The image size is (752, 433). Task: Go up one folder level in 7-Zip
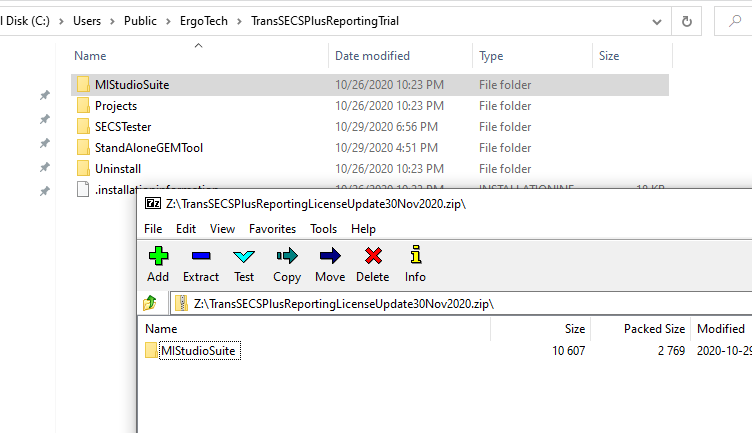click(x=150, y=303)
